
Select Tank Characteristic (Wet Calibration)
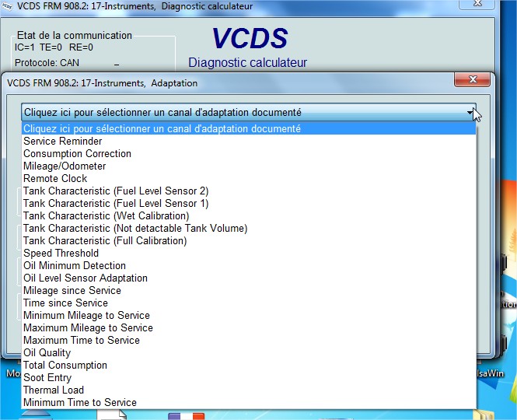tap(106, 216)
